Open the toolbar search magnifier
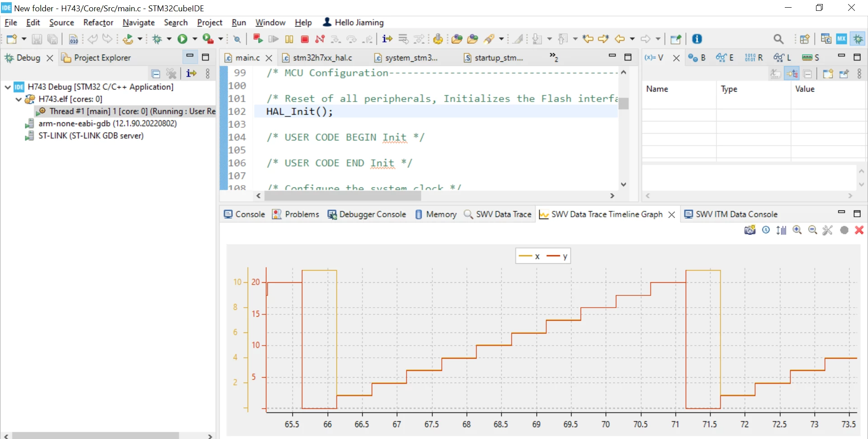 778,39
